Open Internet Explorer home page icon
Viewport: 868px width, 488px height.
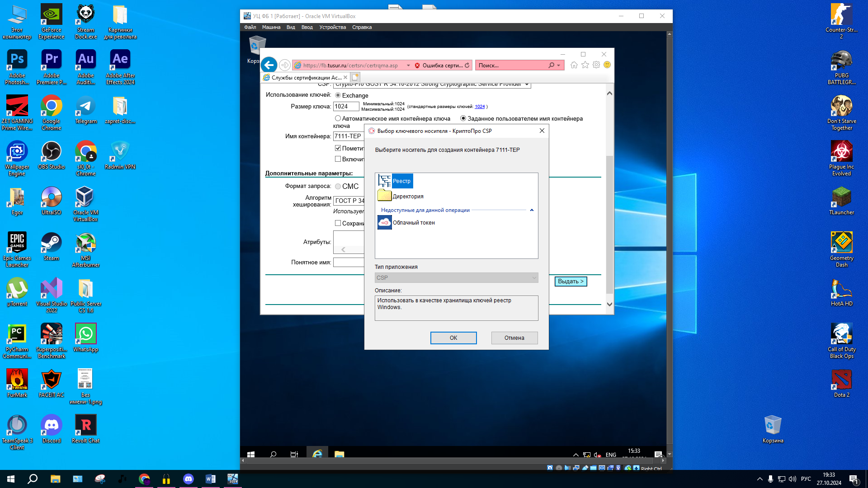(x=574, y=65)
